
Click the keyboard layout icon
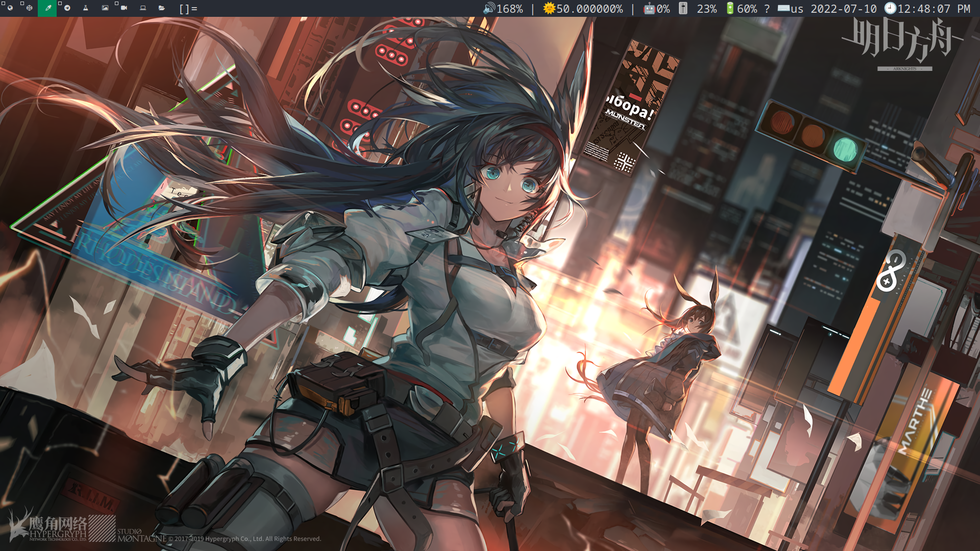[783, 8]
